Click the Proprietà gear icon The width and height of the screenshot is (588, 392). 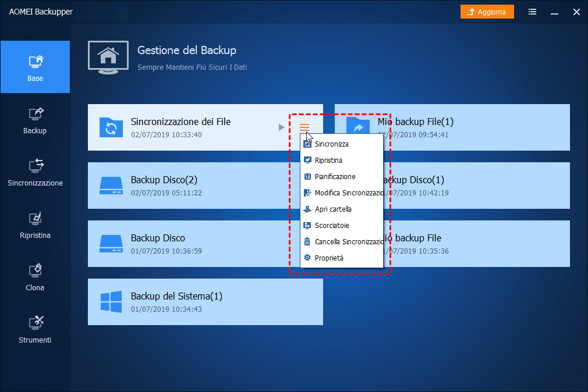[x=307, y=258]
